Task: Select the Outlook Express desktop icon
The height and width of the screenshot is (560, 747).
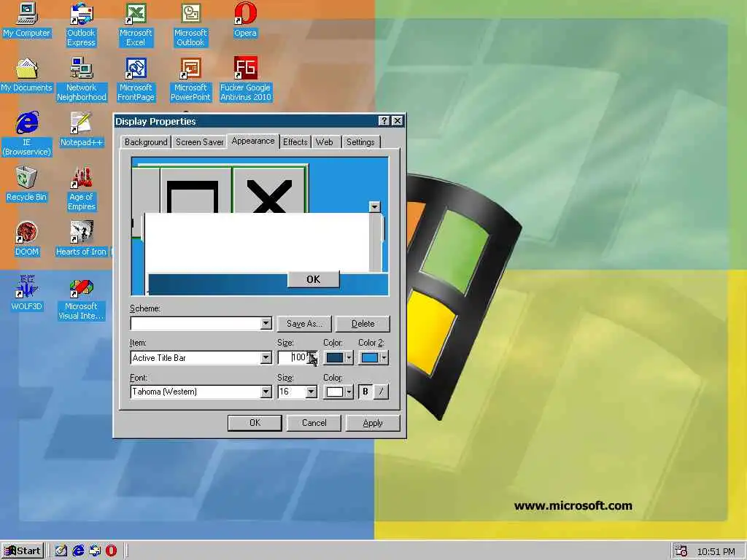Action: point(81,24)
